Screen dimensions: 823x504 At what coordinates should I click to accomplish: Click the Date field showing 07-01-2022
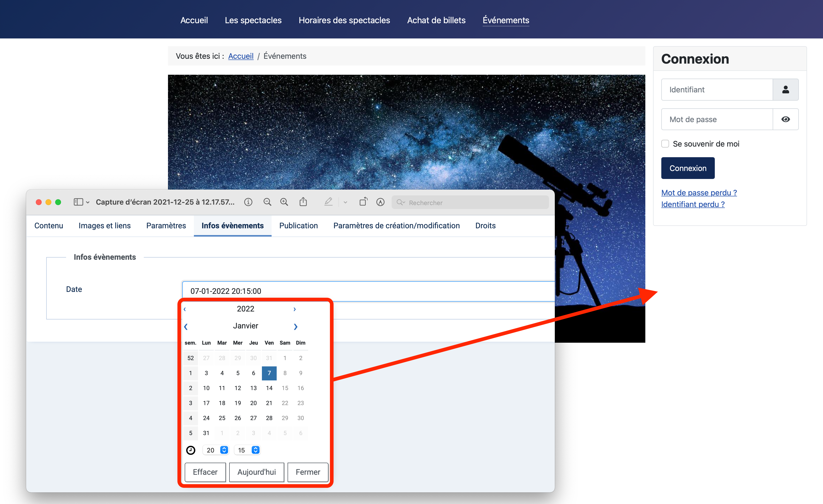tap(368, 291)
